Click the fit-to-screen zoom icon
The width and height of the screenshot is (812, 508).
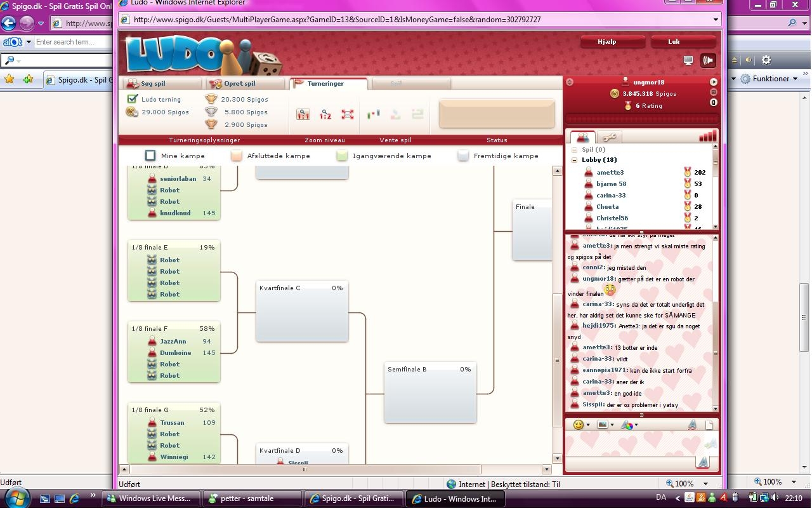(348, 114)
